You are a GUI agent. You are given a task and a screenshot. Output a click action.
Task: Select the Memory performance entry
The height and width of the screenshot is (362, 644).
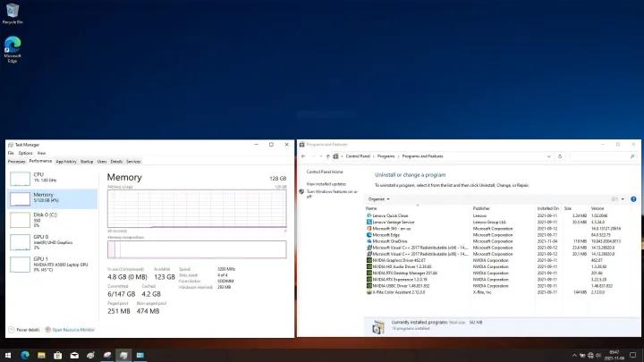pyautogui.click(x=53, y=198)
